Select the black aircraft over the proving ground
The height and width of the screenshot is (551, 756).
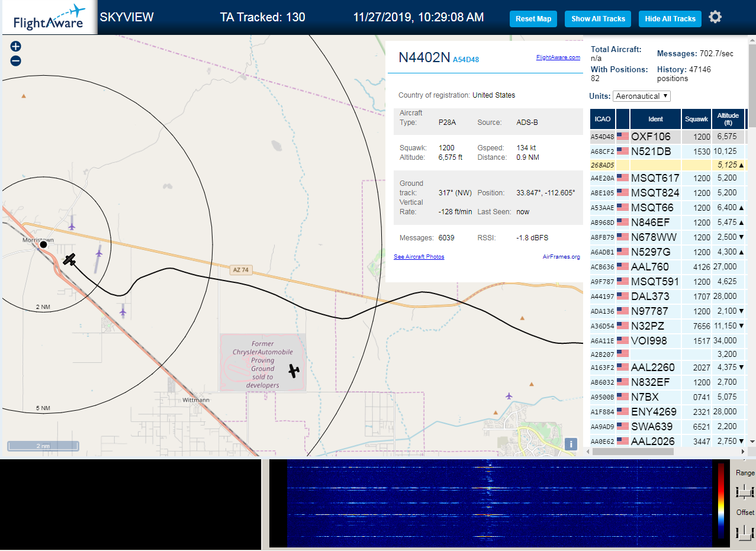pyautogui.click(x=294, y=370)
